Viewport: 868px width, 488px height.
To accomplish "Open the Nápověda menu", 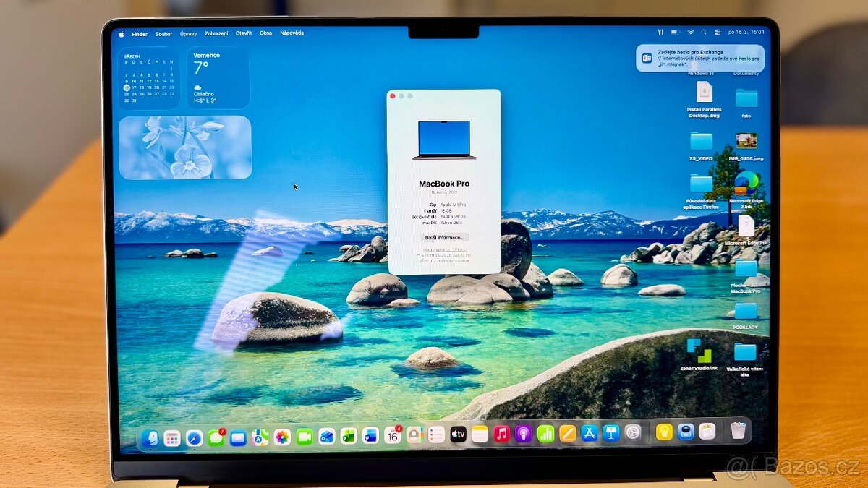I will (292, 33).
